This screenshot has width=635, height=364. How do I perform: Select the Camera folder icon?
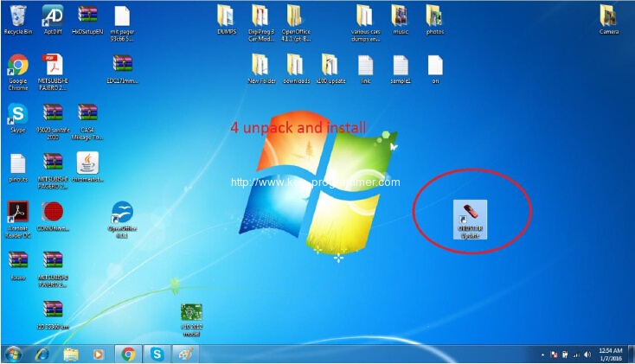[x=609, y=19]
